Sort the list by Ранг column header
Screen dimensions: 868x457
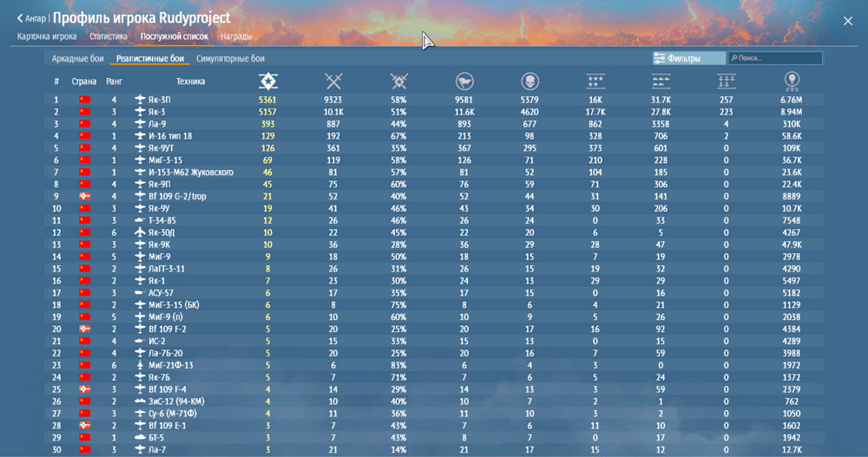[x=115, y=82]
